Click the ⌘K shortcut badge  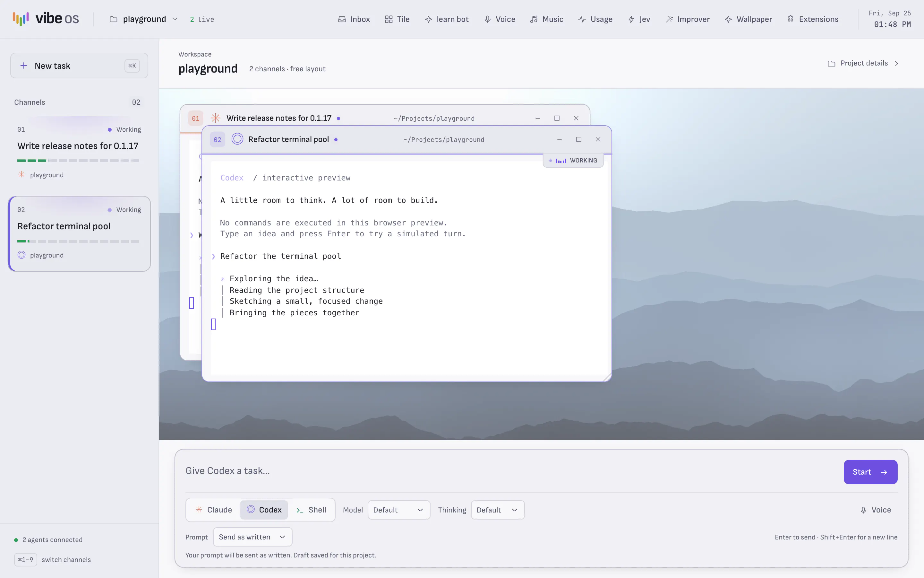132,66
